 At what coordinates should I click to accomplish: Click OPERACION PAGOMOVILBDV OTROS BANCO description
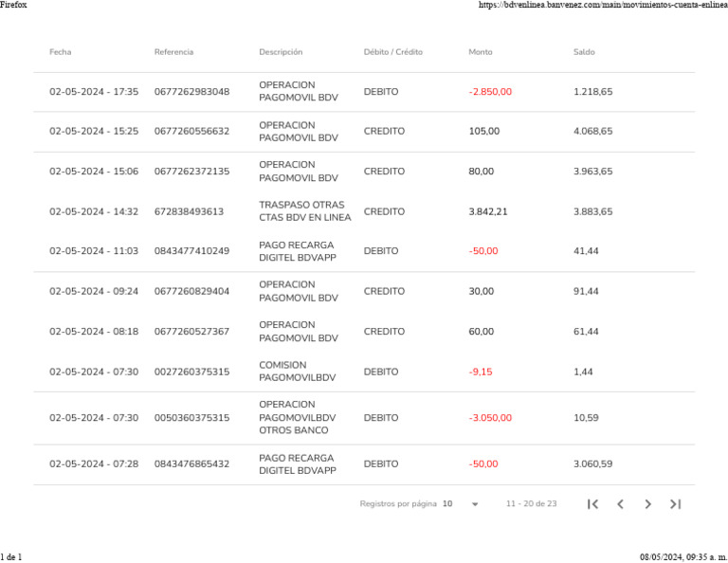[297, 417]
